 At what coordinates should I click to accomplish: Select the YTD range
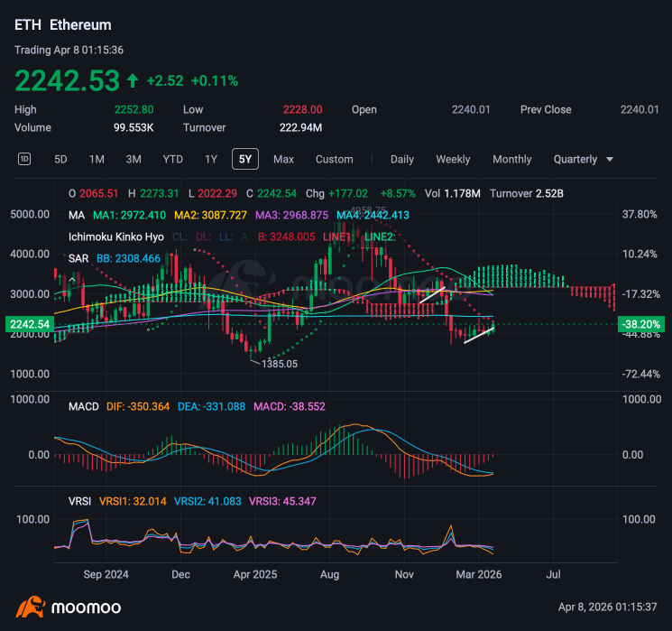tap(172, 160)
